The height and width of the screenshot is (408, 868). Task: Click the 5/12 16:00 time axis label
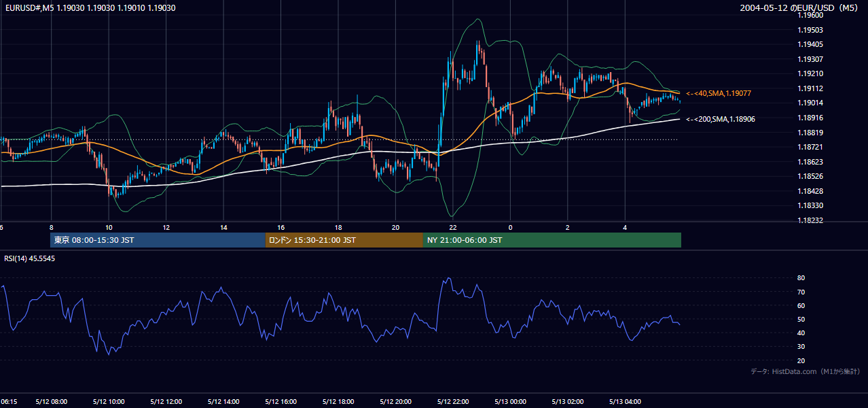(281, 402)
